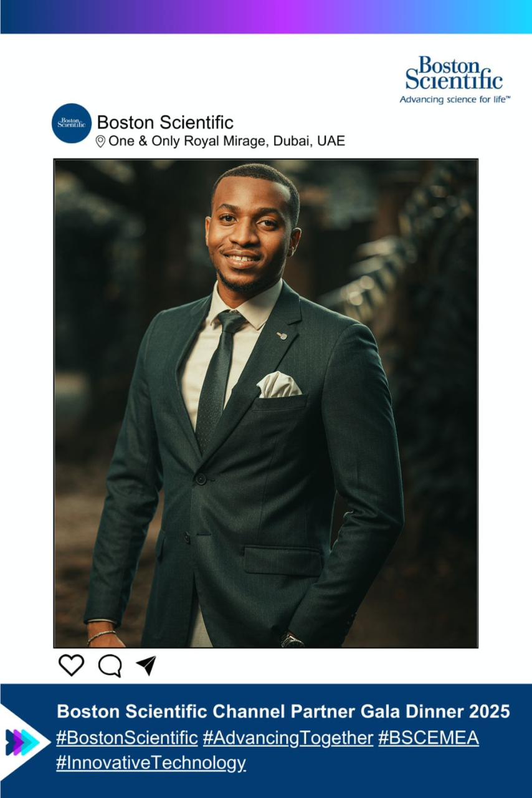
Task: Click the Gala Dinner 2025 caption title
Action: (283, 711)
